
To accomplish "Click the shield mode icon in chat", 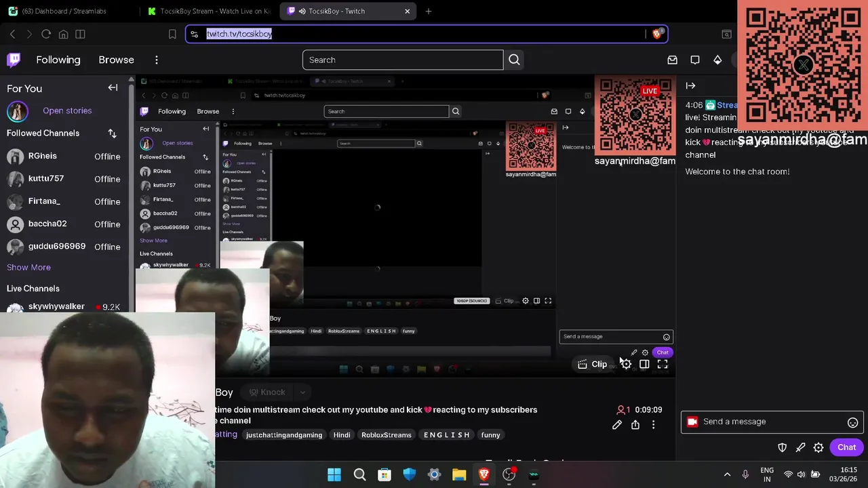I will 782,447.
